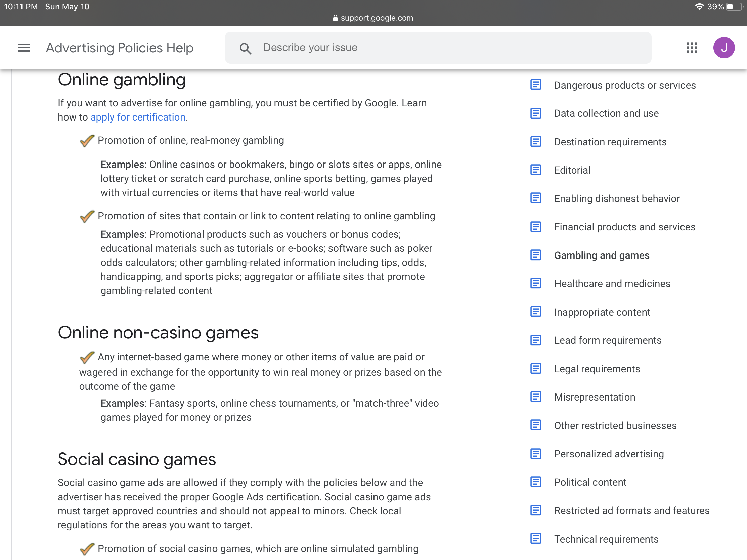Click the article icon beside Personalized advertising
Image resolution: width=747 pixels, height=560 pixels.
tap(535, 454)
